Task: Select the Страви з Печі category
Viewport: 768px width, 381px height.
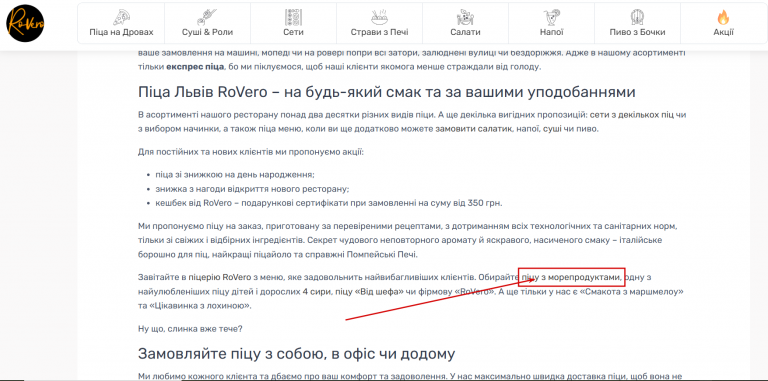Action: [380, 24]
